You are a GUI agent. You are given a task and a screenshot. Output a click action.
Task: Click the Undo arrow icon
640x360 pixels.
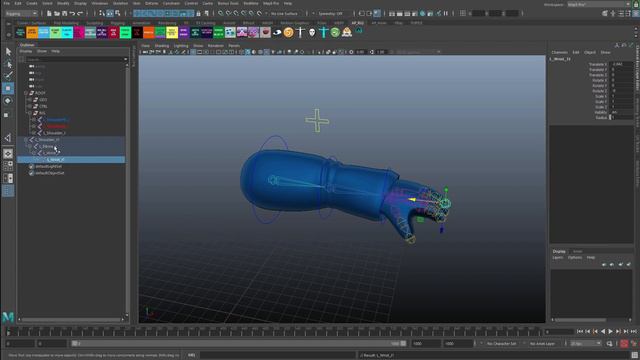pos(72,13)
